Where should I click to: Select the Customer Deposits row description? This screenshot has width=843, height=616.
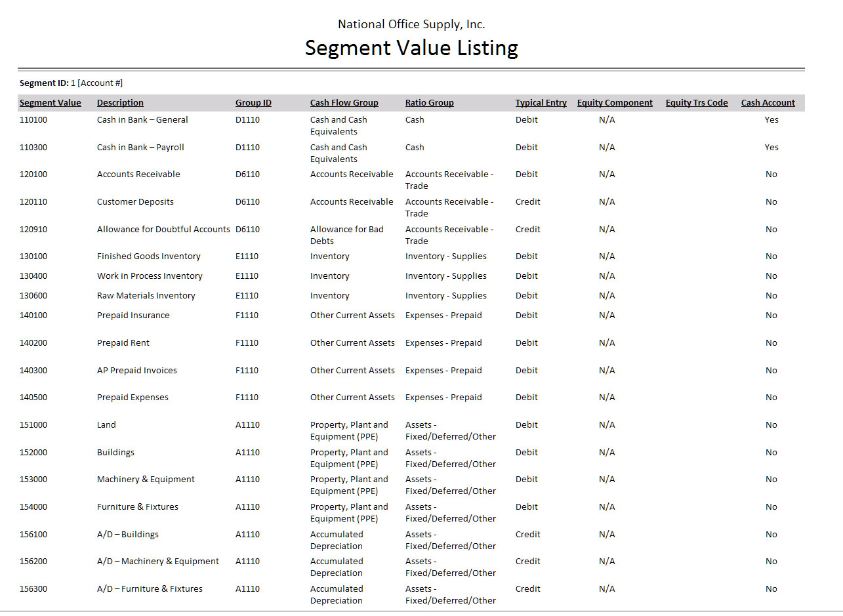(x=135, y=202)
